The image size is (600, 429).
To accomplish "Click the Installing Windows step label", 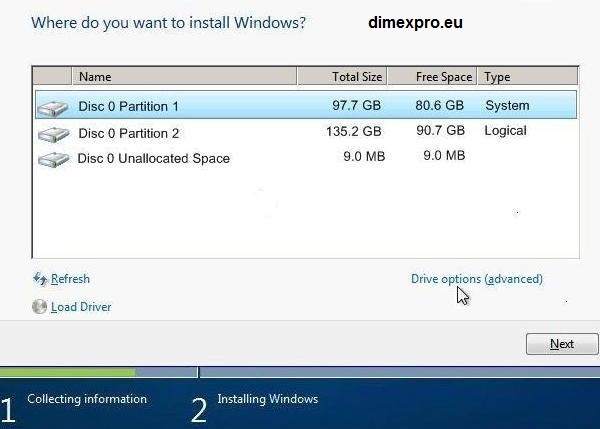I will 267,399.
